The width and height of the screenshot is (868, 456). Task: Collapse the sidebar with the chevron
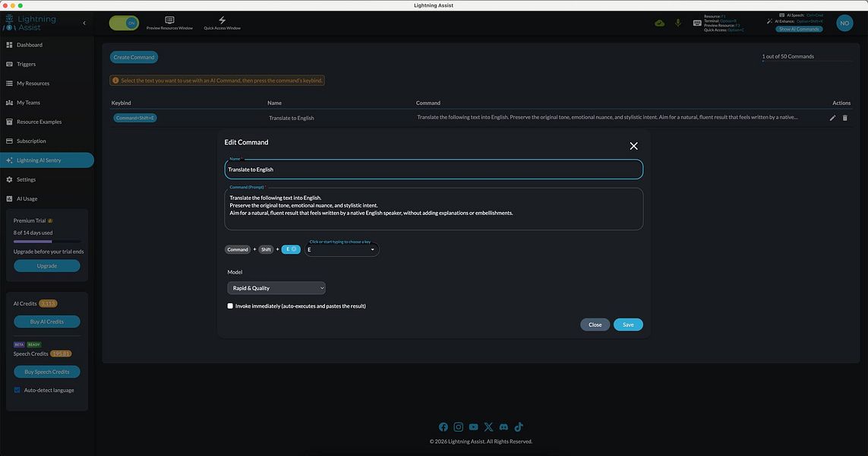pos(84,24)
